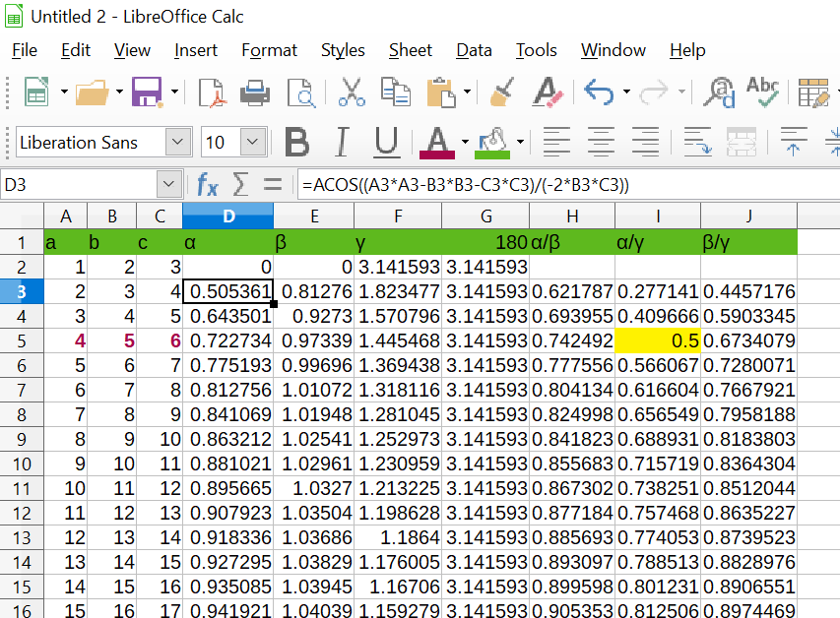Open the Edit menu
Viewport: 840px width, 618px height.
[x=76, y=50]
